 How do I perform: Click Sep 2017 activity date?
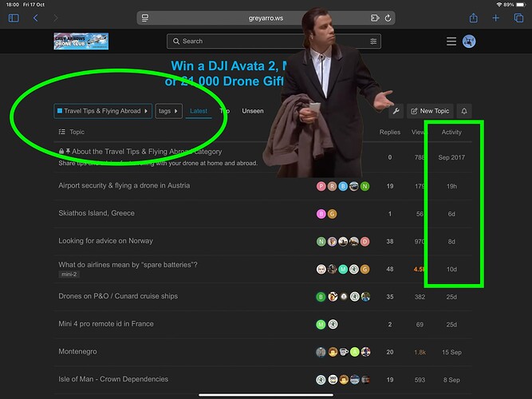tap(451, 157)
